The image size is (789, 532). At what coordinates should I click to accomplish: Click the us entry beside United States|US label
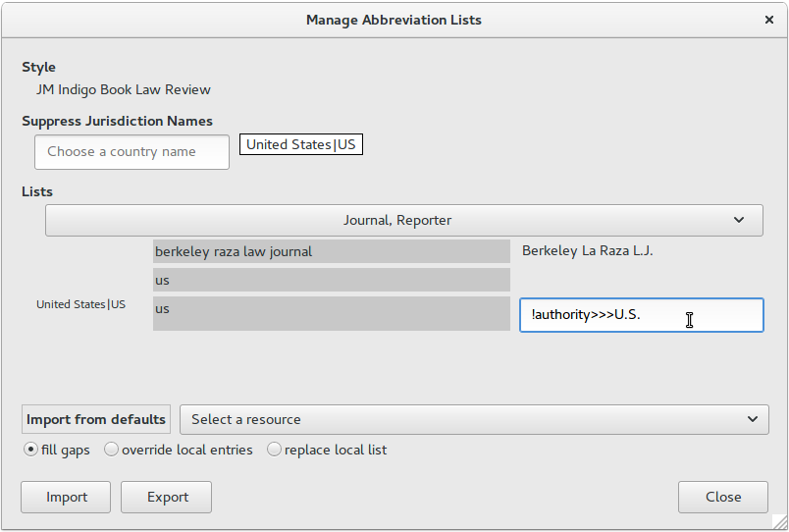tap(332, 313)
